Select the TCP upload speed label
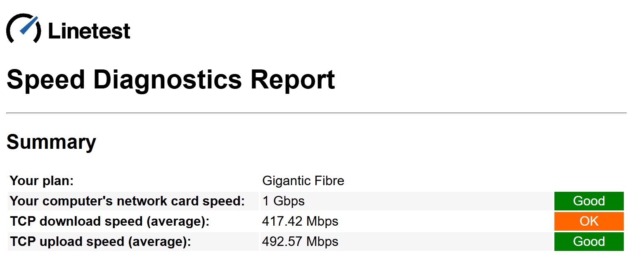644x267 pixels. (x=100, y=241)
